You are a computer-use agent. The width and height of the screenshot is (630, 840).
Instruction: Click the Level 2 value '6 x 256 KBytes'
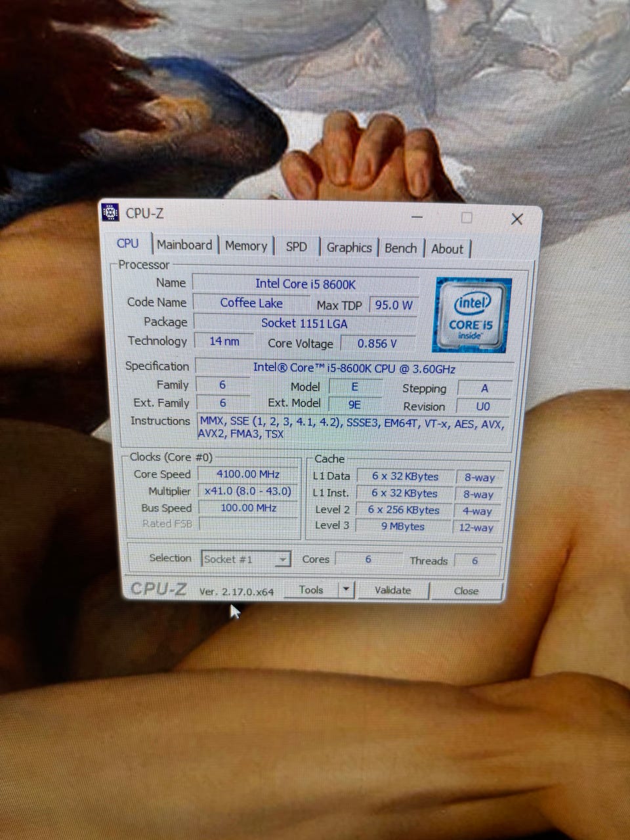pyautogui.click(x=404, y=509)
